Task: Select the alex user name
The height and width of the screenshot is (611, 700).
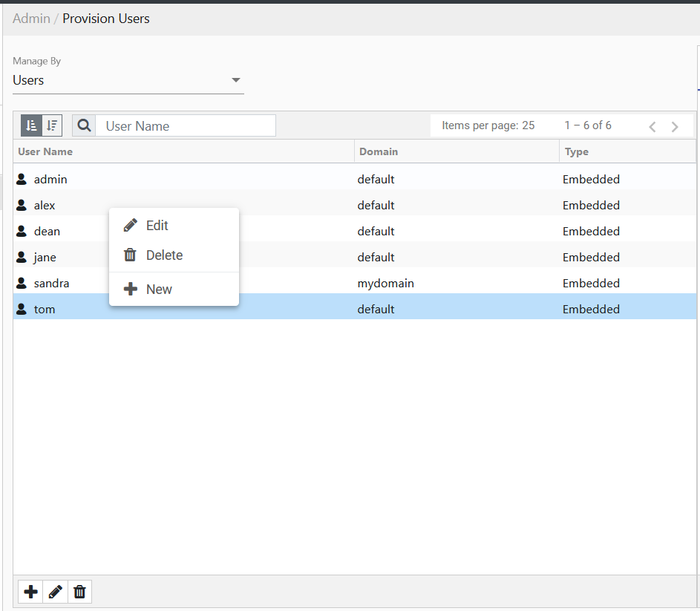Action: pos(45,206)
